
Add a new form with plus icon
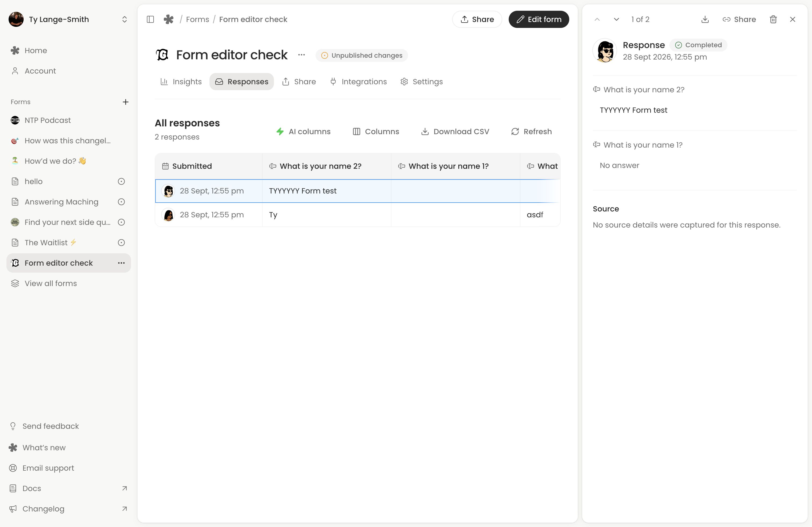(126, 102)
